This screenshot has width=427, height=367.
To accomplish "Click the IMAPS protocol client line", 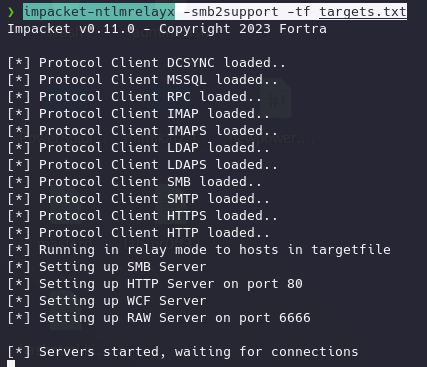I will pyautogui.click(x=143, y=131).
